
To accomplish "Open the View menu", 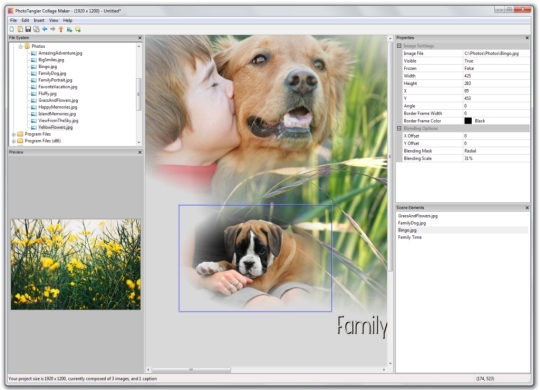I will pos(53,20).
